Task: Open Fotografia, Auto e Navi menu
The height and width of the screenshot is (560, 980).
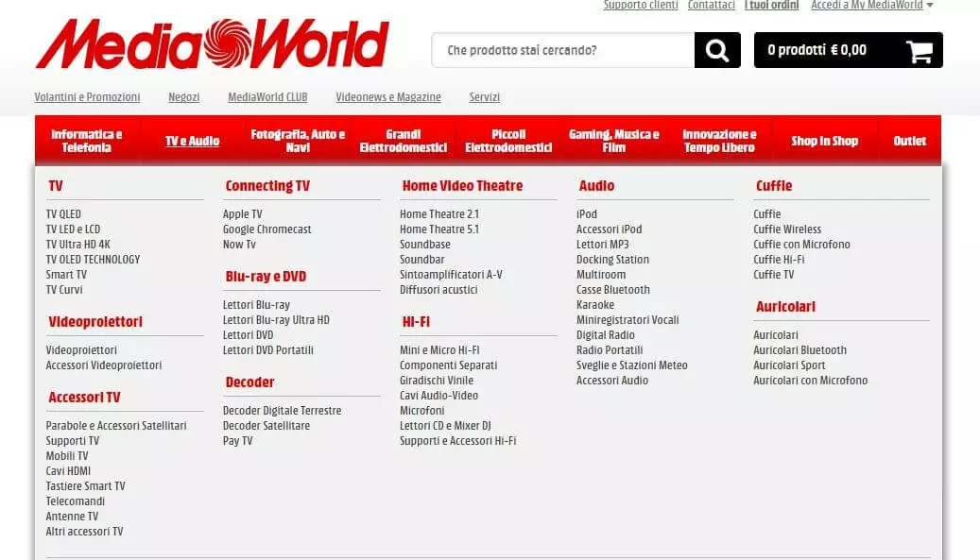Action: [x=298, y=141]
